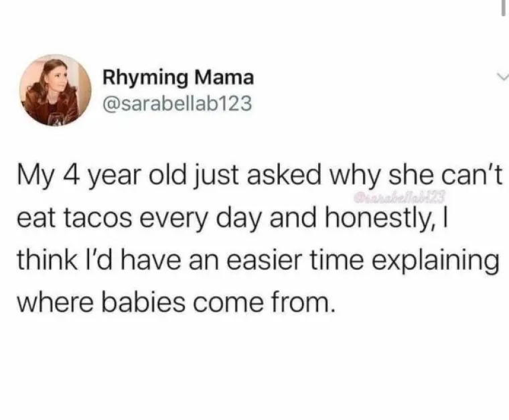Open the @sarabellab123 handle link

tap(177, 104)
